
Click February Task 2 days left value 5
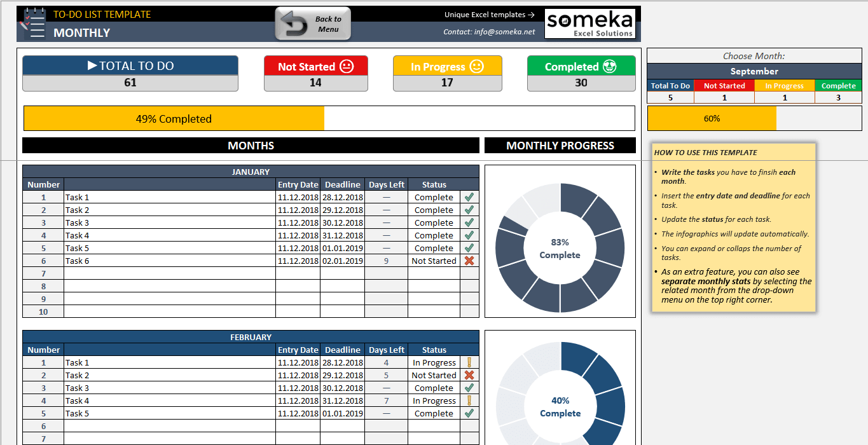[386, 375]
